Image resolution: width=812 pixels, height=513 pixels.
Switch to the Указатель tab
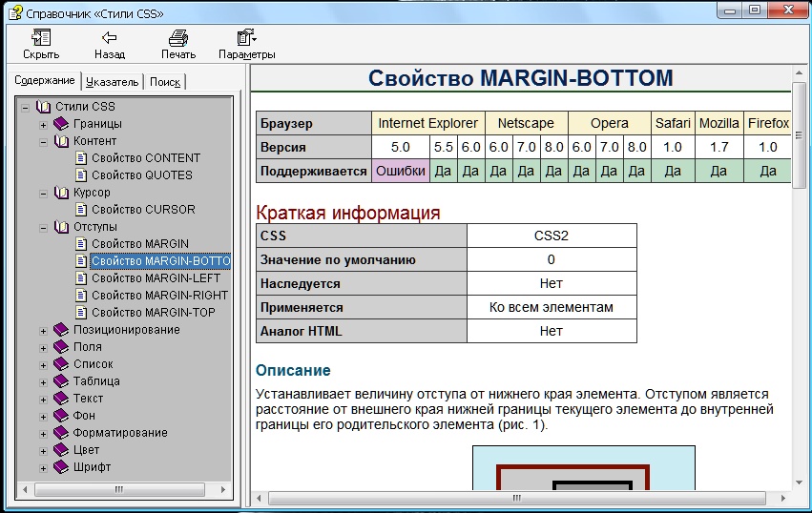(x=113, y=82)
